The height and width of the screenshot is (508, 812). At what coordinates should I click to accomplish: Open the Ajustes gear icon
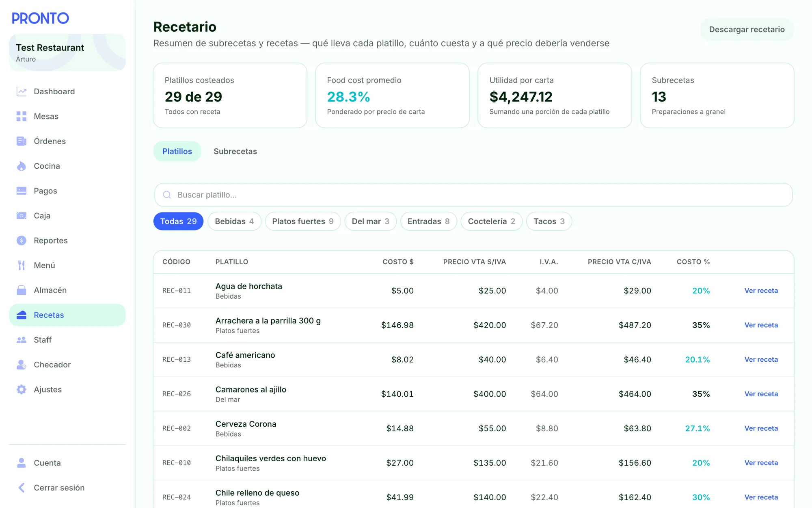click(x=22, y=389)
